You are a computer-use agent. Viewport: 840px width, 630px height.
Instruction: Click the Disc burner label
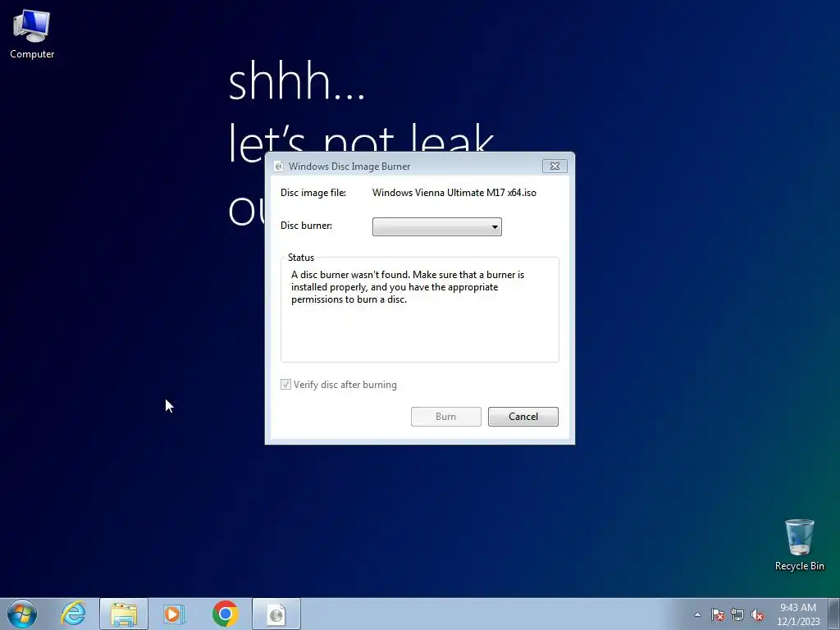click(307, 225)
